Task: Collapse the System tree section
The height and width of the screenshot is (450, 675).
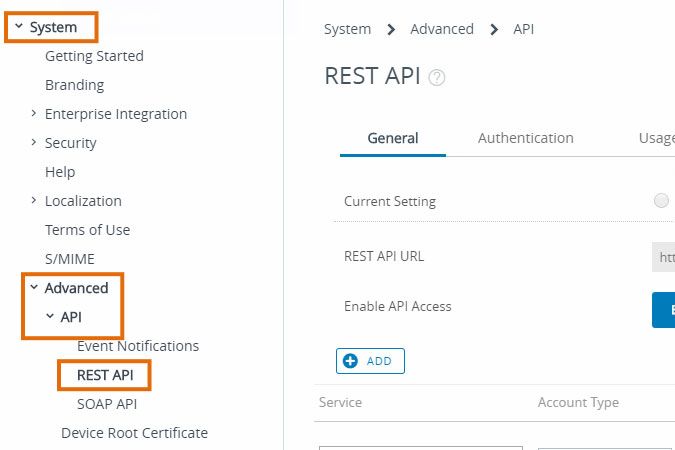Action: (x=18, y=28)
